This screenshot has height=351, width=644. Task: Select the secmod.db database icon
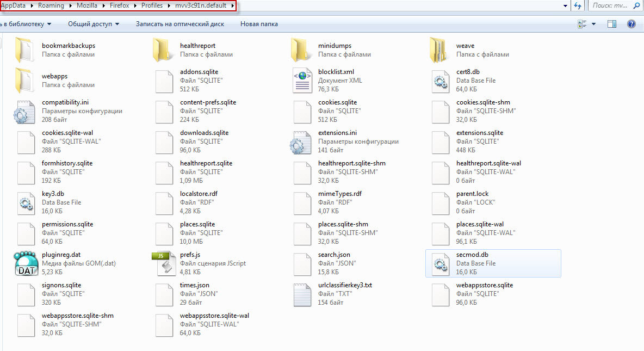tap(440, 264)
